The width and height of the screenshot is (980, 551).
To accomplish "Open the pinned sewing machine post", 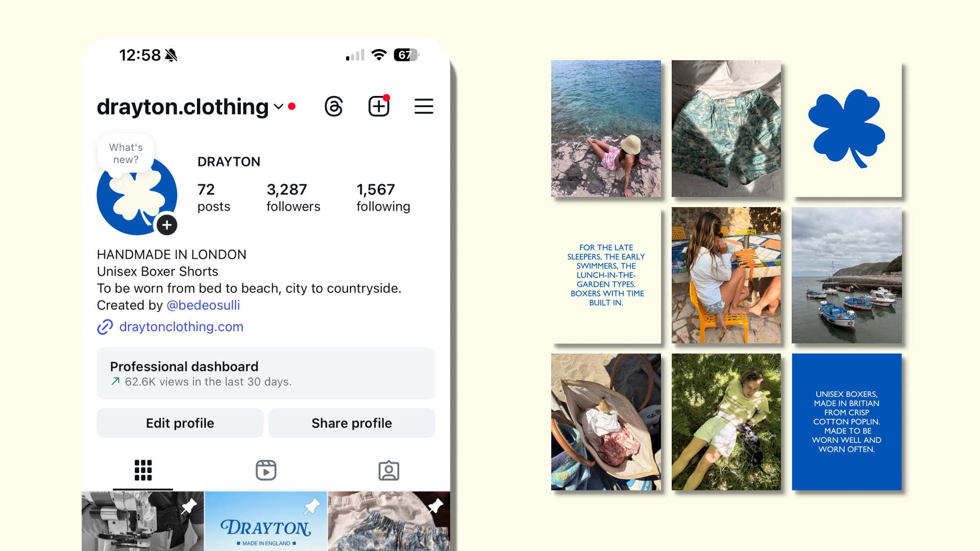I will (x=143, y=521).
